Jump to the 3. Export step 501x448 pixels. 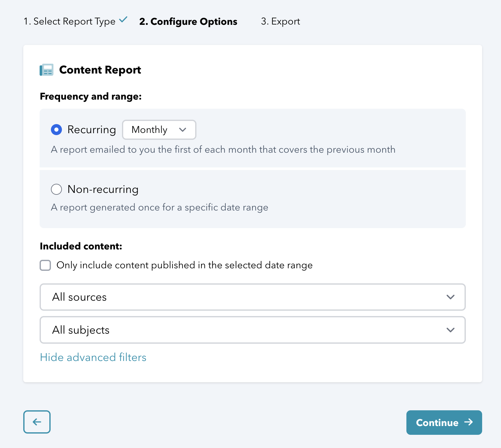point(280,21)
